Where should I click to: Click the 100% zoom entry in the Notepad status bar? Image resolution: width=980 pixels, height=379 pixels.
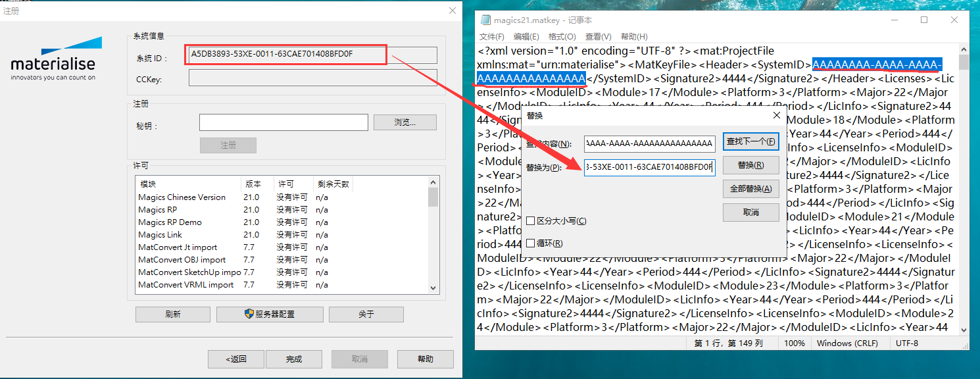(x=795, y=343)
